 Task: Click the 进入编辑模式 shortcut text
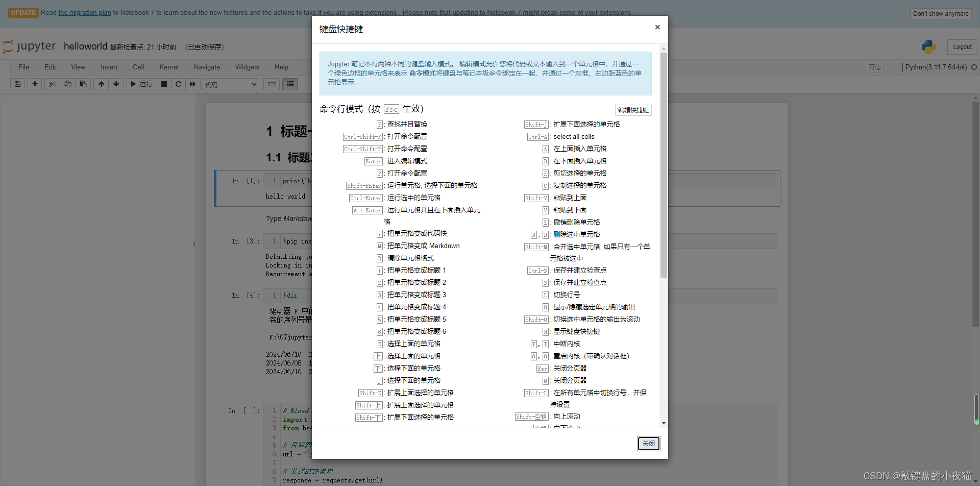tap(407, 161)
